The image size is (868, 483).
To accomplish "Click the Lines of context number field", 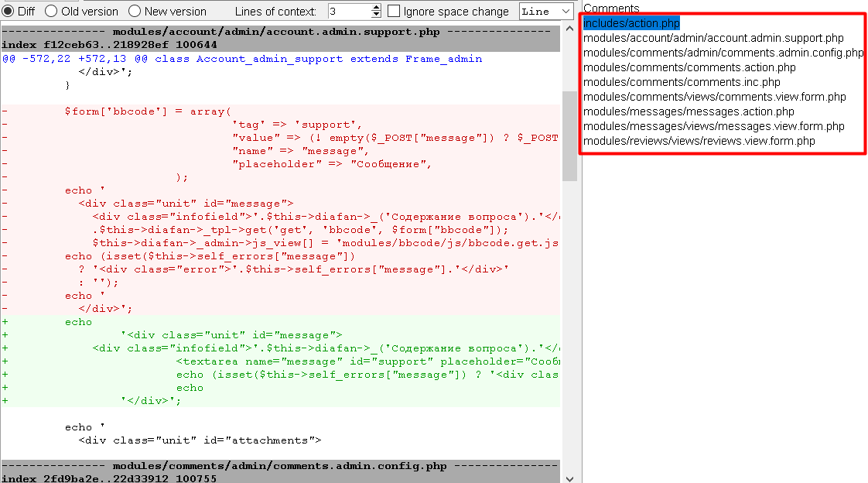I will point(347,12).
